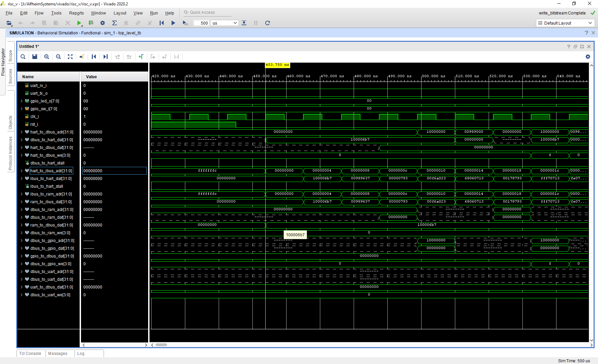Expand gpio_sw_i[7:0] signal
Viewport: 598px width, 364px height.
(x=22, y=109)
